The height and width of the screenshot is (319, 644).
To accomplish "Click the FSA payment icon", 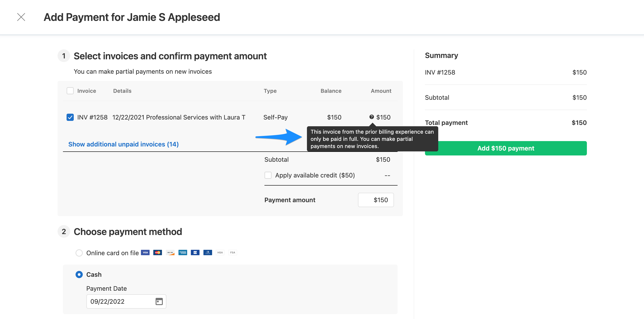I will (x=233, y=253).
